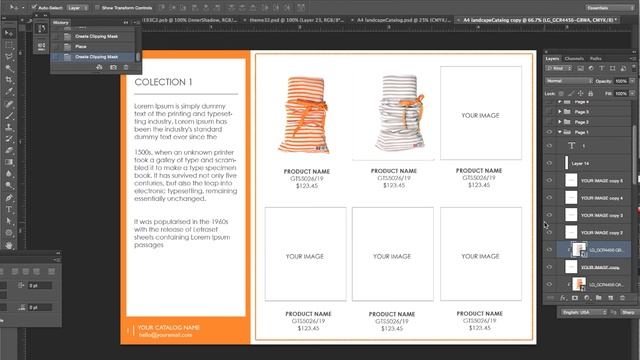Select the Gradient tool

[9, 162]
